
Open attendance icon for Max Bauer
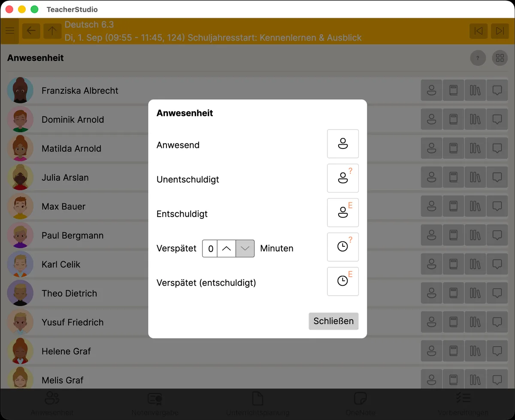click(x=432, y=206)
